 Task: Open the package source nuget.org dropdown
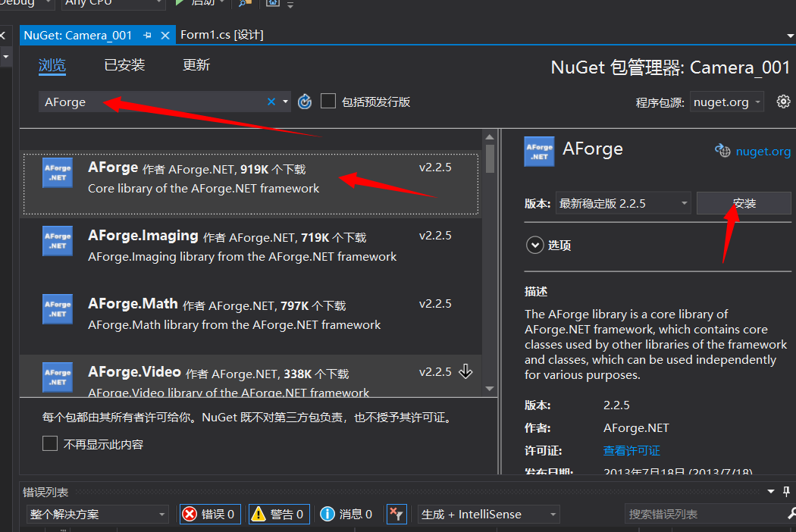click(x=727, y=102)
